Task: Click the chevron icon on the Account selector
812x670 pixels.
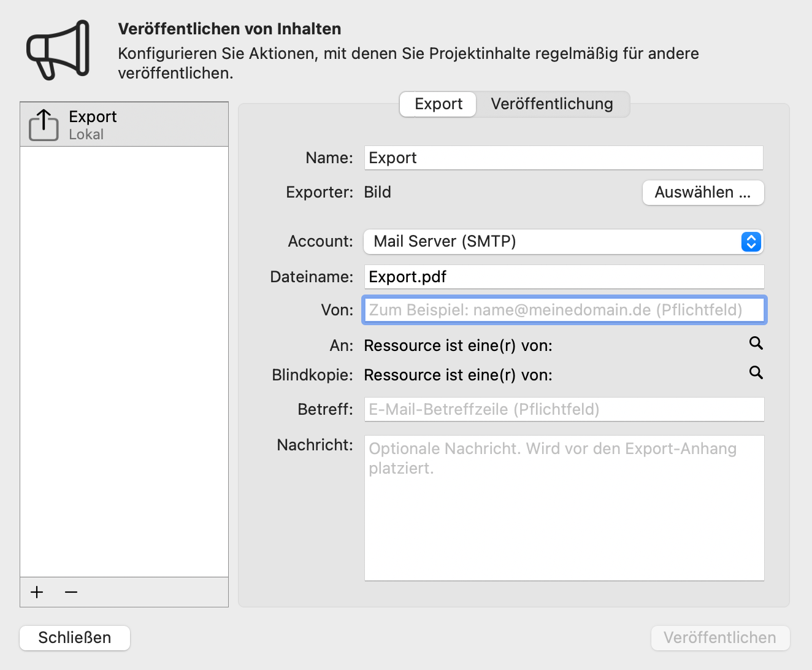Action: pos(750,242)
